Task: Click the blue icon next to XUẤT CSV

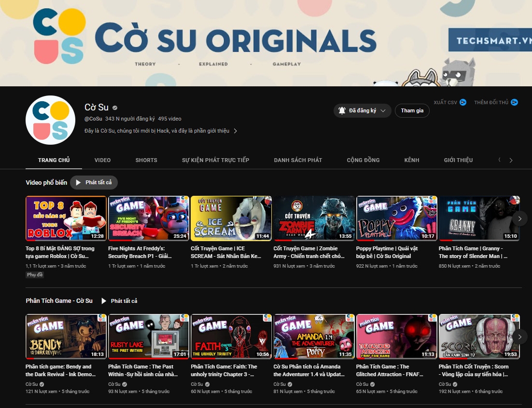Action: coord(463,102)
